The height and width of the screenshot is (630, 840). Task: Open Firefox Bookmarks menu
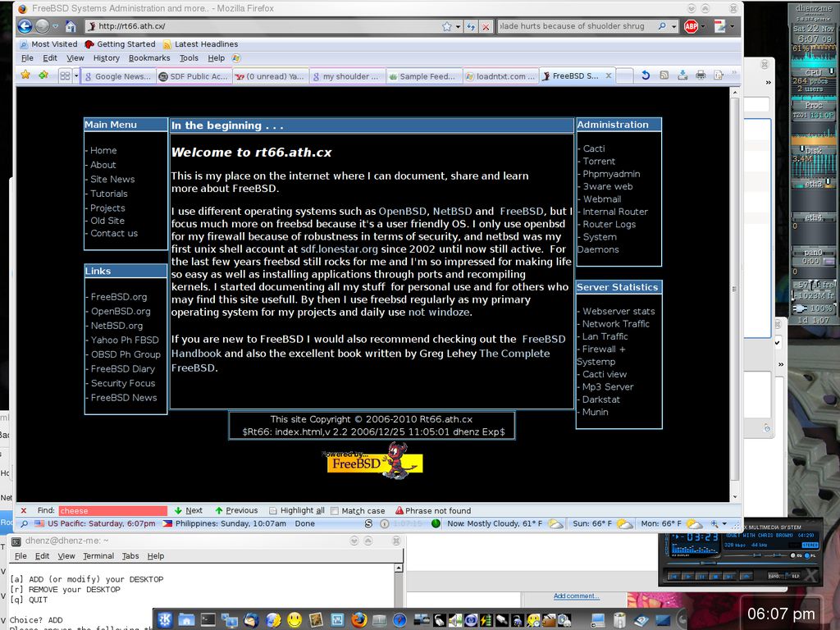click(x=149, y=58)
